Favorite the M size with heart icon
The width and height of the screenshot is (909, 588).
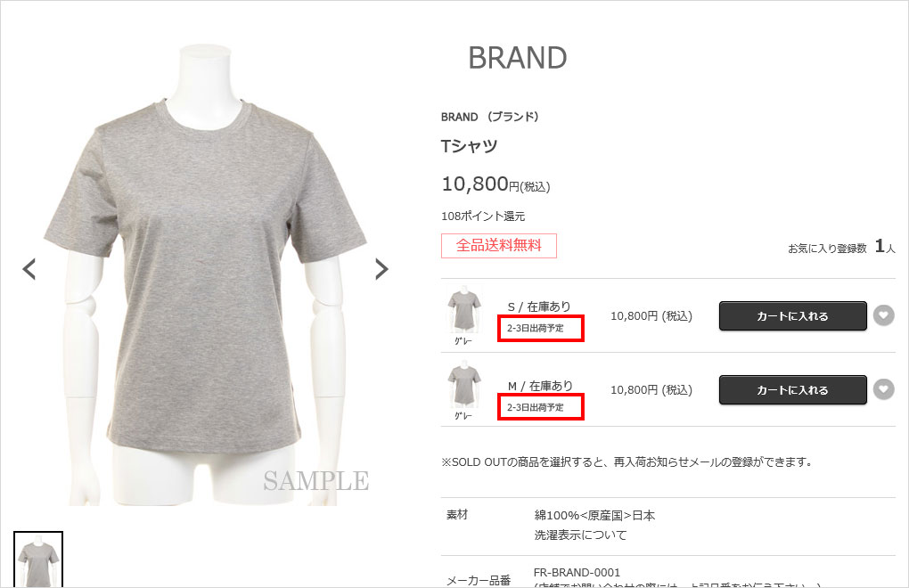click(883, 389)
